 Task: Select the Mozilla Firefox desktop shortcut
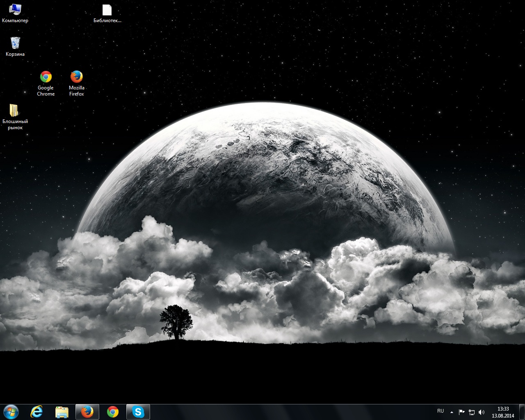coord(76,83)
